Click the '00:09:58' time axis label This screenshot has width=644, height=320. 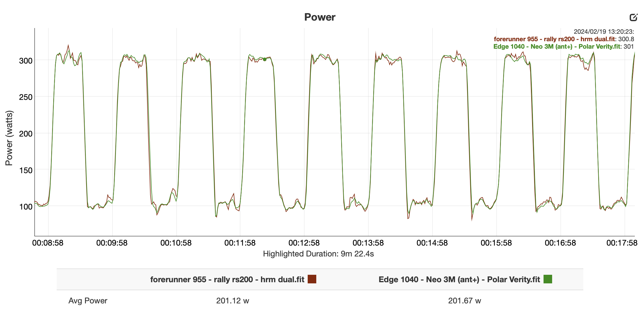point(112,243)
